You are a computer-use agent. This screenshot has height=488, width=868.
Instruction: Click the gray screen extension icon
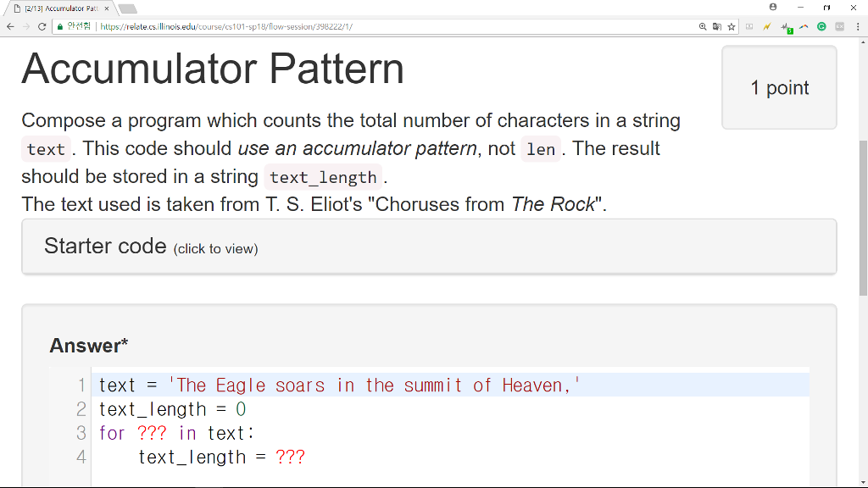point(749,26)
